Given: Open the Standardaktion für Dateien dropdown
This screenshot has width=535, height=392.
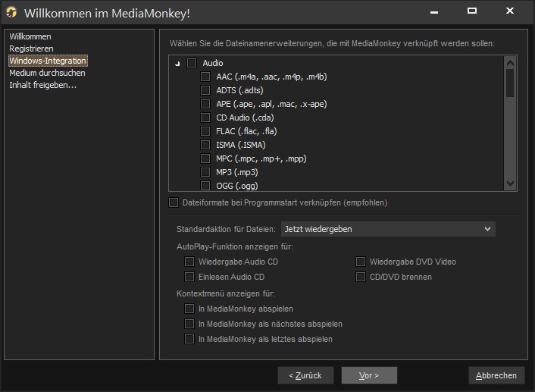Looking at the screenshot, I should [388, 229].
